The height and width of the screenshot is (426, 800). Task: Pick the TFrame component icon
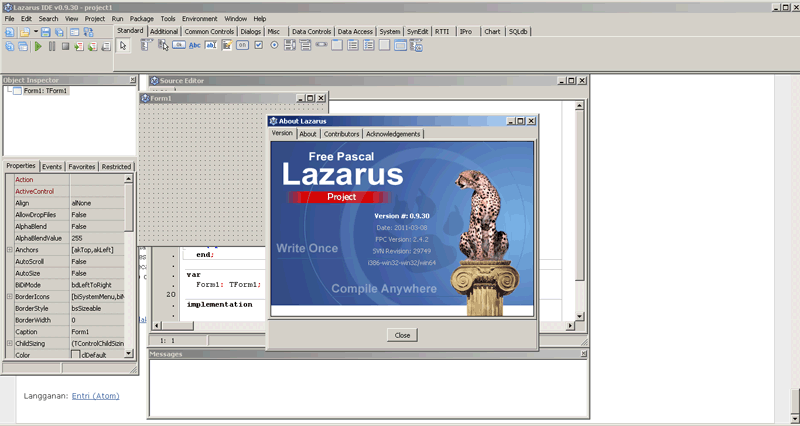(401, 45)
